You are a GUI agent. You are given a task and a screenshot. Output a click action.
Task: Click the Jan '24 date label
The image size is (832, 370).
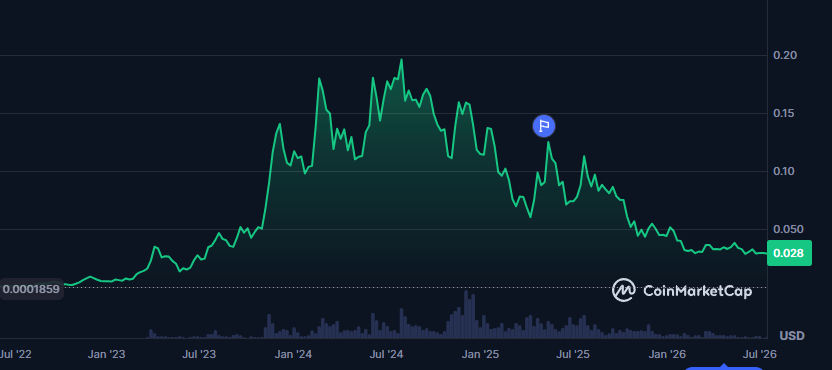(293, 354)
